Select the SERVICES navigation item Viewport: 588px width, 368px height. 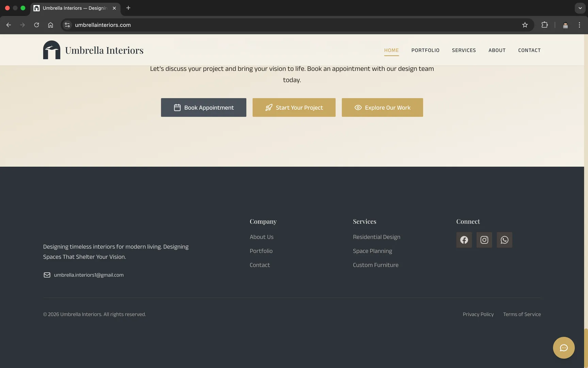[x=464, y=50]
